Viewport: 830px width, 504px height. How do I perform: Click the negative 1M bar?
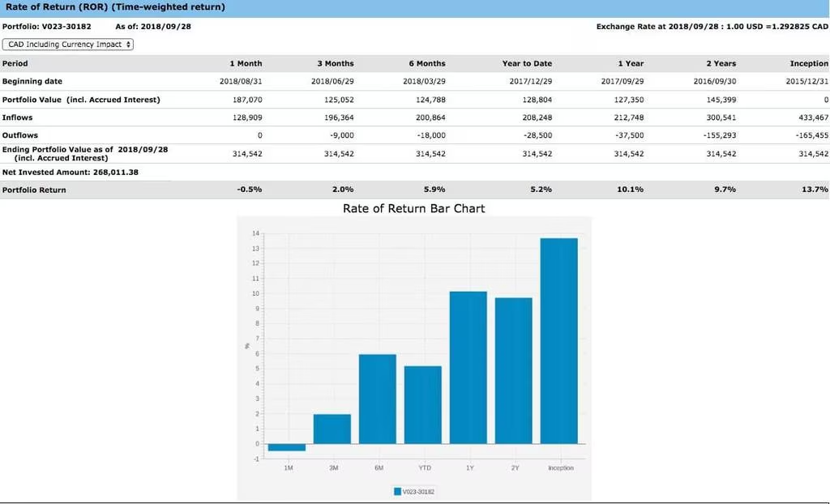point(287,447)
